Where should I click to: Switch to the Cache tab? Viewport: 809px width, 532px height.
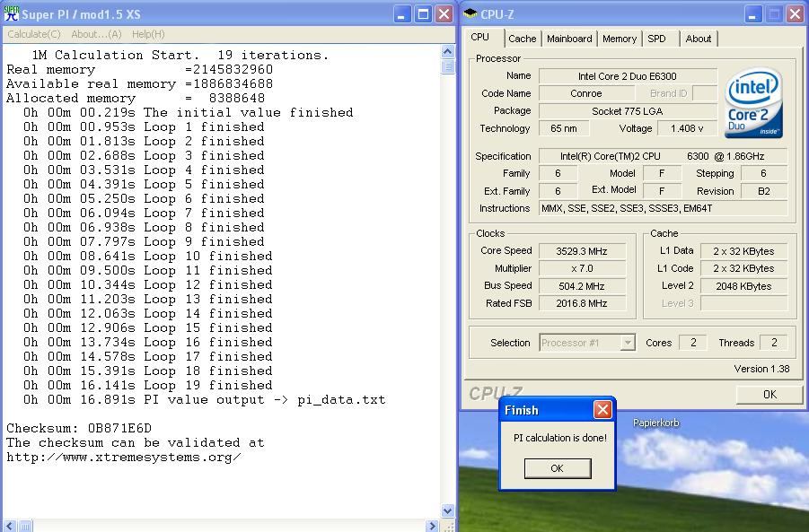click(523, 39)
